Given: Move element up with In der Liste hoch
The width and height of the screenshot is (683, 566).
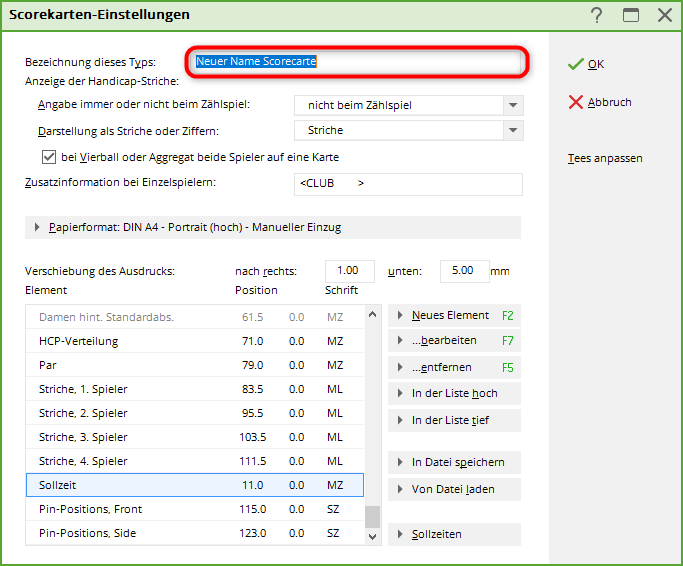Looking at the screenshot, I should click(453, 394).
